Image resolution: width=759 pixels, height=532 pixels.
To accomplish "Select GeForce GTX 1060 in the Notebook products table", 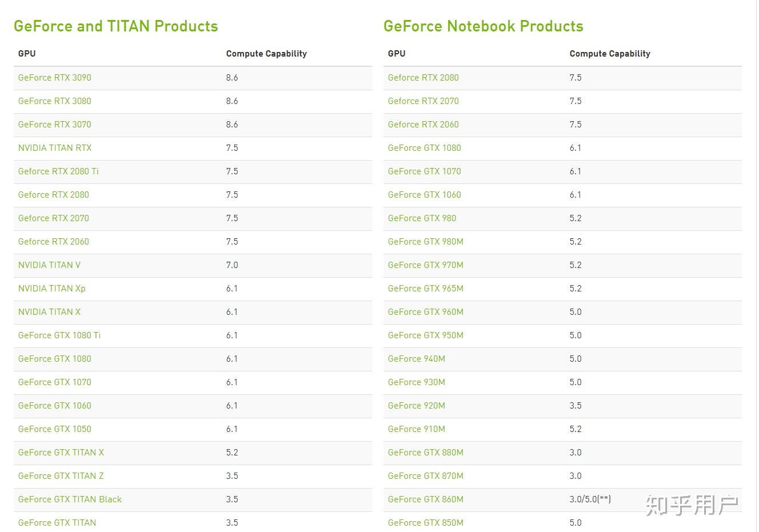I will (x=425, y=195).
